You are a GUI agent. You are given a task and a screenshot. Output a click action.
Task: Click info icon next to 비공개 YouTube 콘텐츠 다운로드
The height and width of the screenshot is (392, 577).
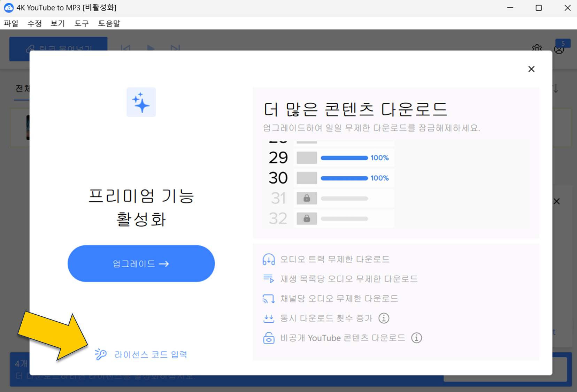(416, 338)
